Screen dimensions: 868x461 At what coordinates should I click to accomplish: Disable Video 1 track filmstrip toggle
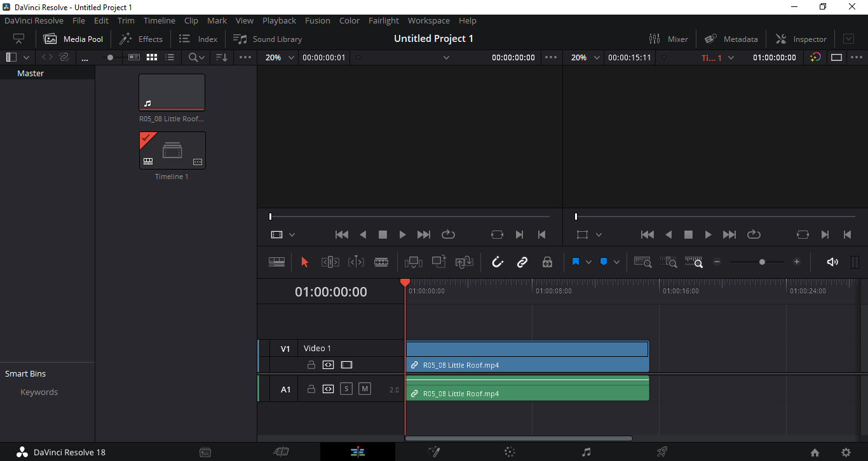tap(346, 365)
